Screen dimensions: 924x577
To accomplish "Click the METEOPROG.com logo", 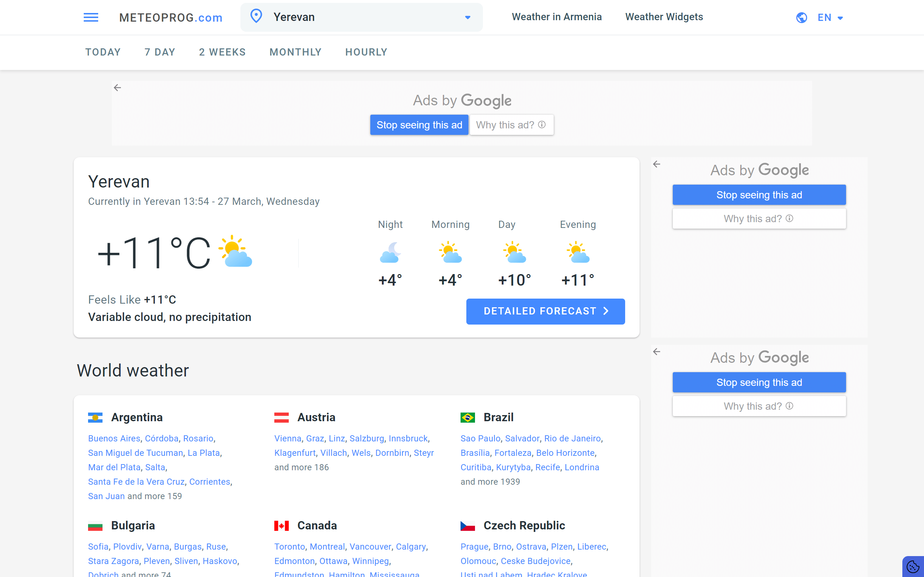I will pos(171,18).
